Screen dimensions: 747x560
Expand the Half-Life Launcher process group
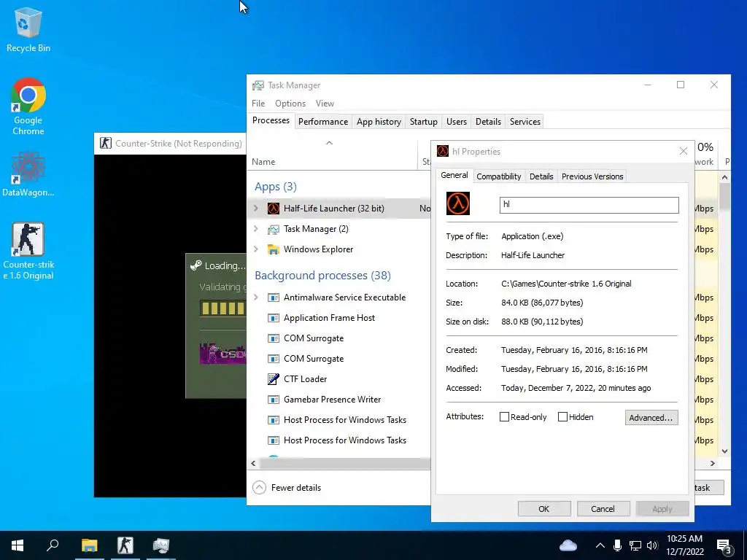[x=256, y=208]
